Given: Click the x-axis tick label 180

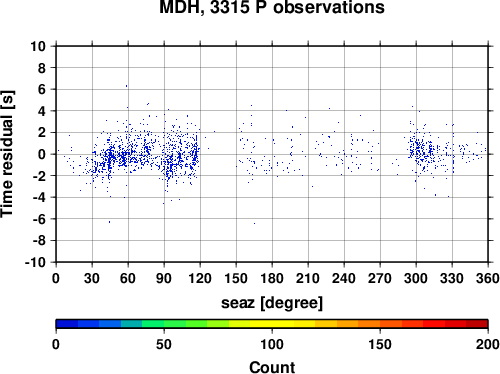Looking at the screenshot, I should [x=272, y=278].
